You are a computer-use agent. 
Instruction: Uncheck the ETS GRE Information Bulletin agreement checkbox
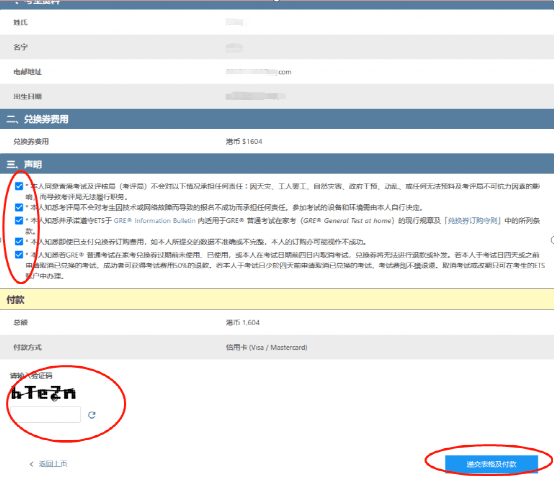19,220
